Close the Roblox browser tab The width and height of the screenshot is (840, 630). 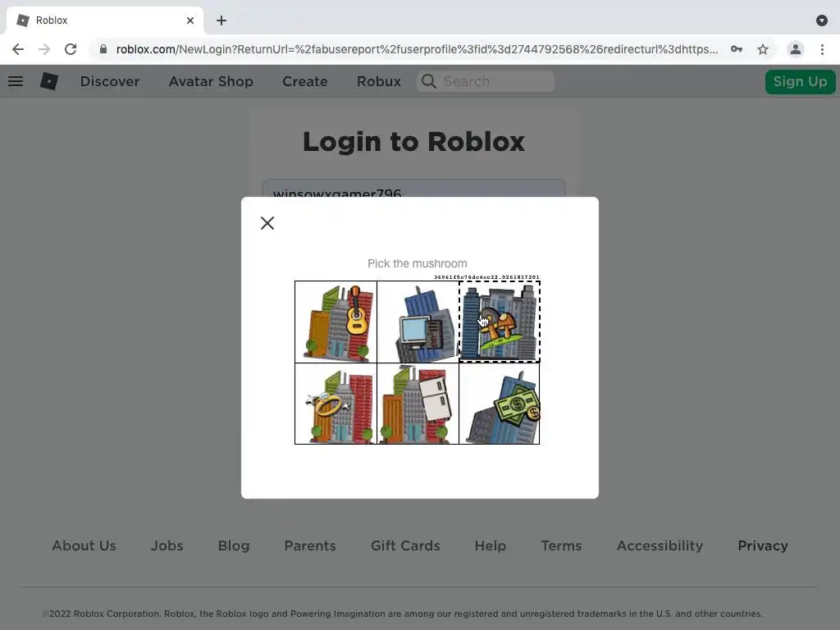(190, 21)
